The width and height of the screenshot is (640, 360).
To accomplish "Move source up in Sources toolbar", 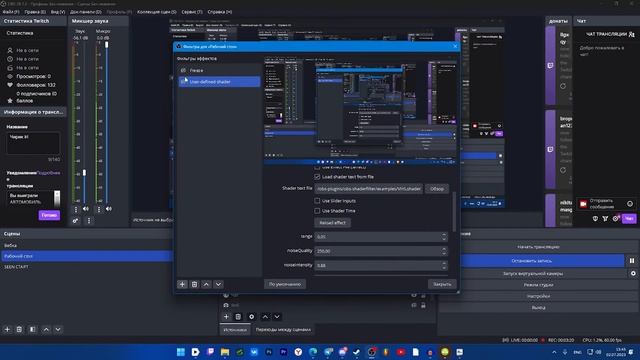I will 265,316.
